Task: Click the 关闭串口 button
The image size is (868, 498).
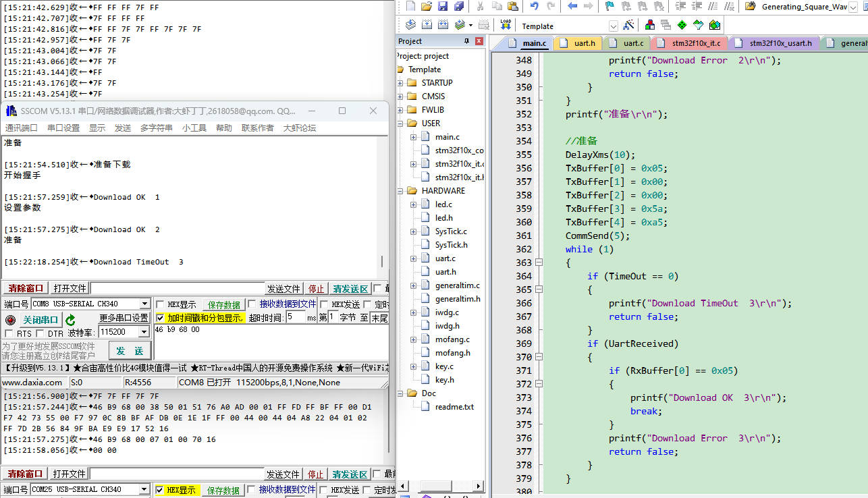Action: pos(40,320)
